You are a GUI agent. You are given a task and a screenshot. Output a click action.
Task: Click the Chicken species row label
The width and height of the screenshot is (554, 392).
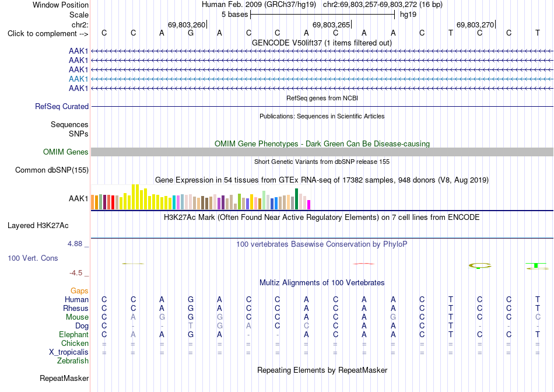(x=75, y=343)
